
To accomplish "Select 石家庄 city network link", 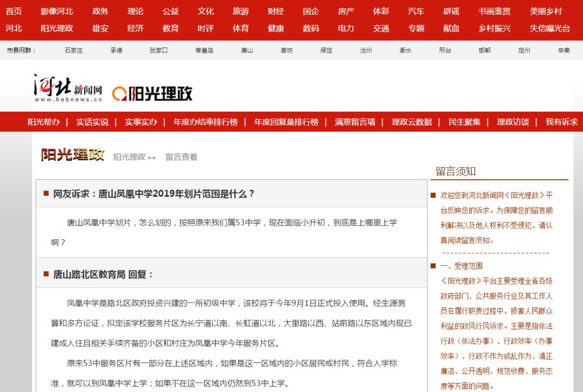I will (x=73, y=50).
